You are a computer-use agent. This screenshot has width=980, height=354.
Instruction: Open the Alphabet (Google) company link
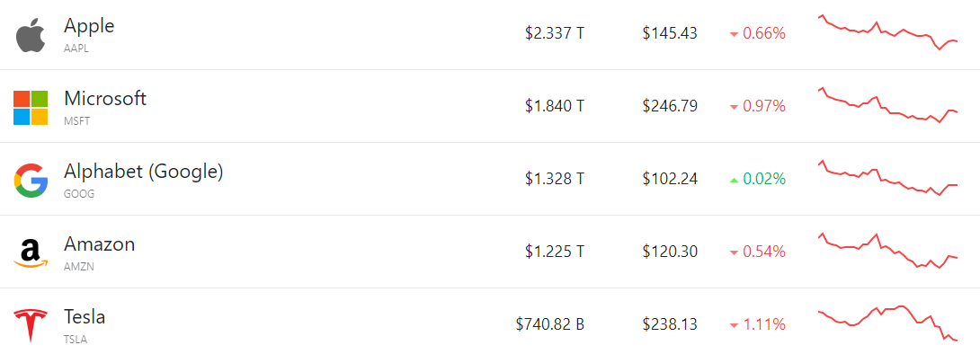143,172
